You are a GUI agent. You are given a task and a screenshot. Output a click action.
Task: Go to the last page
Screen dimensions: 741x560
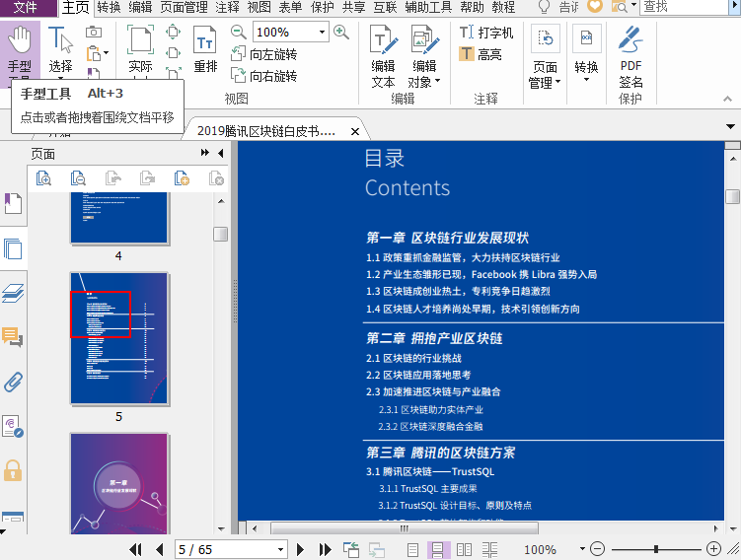[326, 549]
